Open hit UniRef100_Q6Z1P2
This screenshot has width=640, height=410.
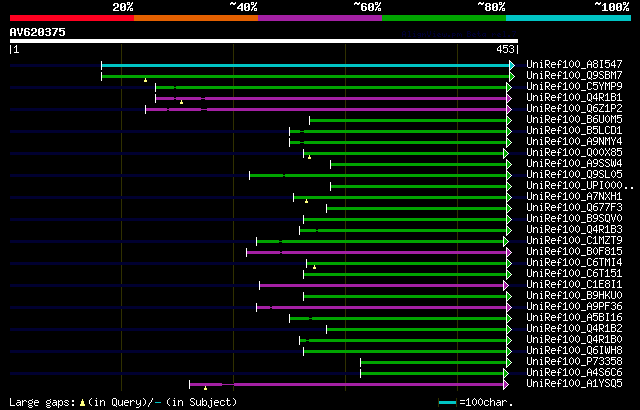click(x=574, y=109)
